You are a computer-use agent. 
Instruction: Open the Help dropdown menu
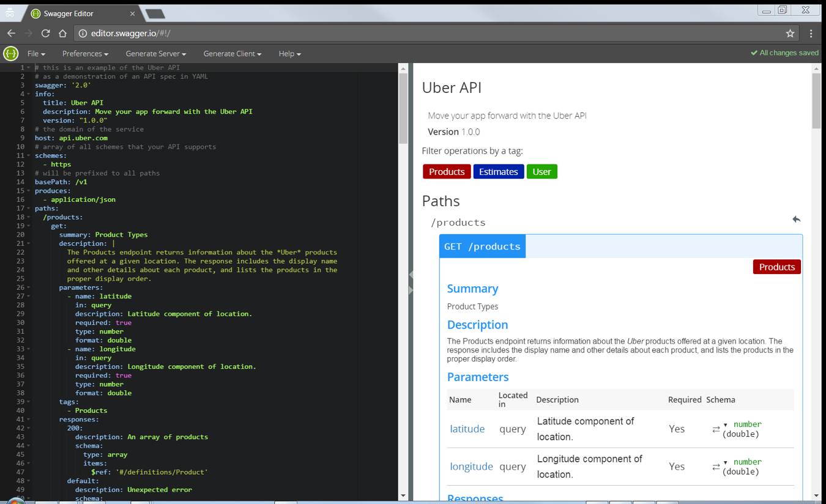click(x=290, y=54)
